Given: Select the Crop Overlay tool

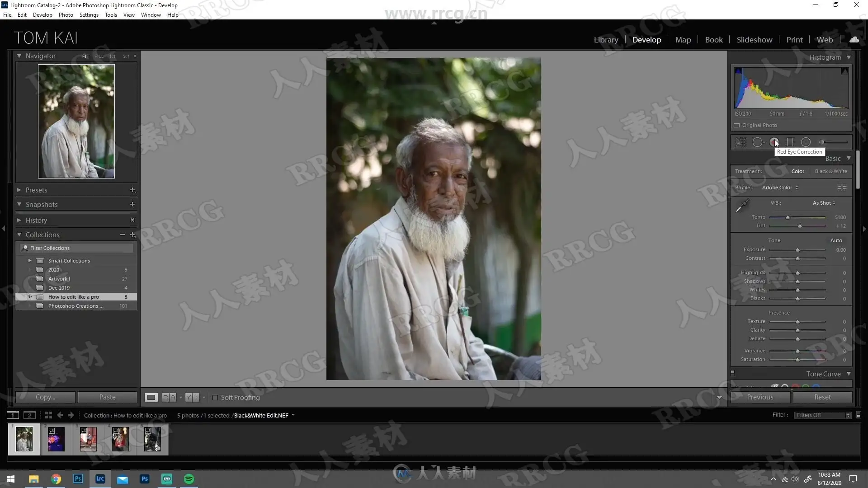Looking at the screenshot, I should 741,142.
